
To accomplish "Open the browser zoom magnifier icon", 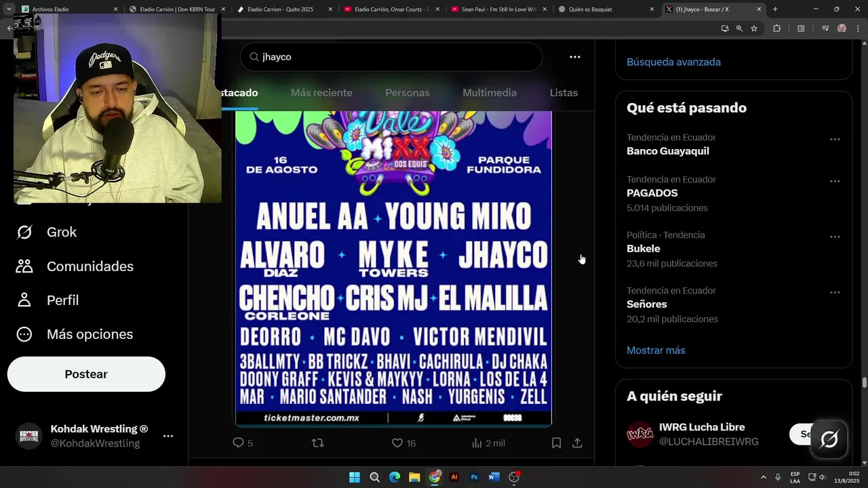I will 739,28.
